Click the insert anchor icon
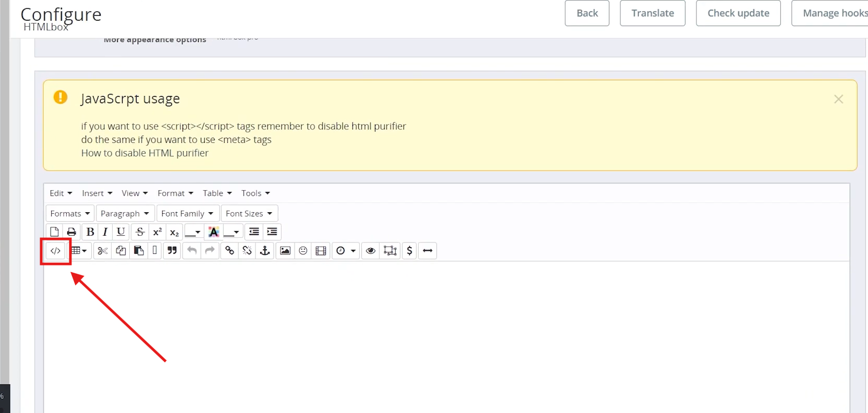The image size is (868, 413). (265, 251)
